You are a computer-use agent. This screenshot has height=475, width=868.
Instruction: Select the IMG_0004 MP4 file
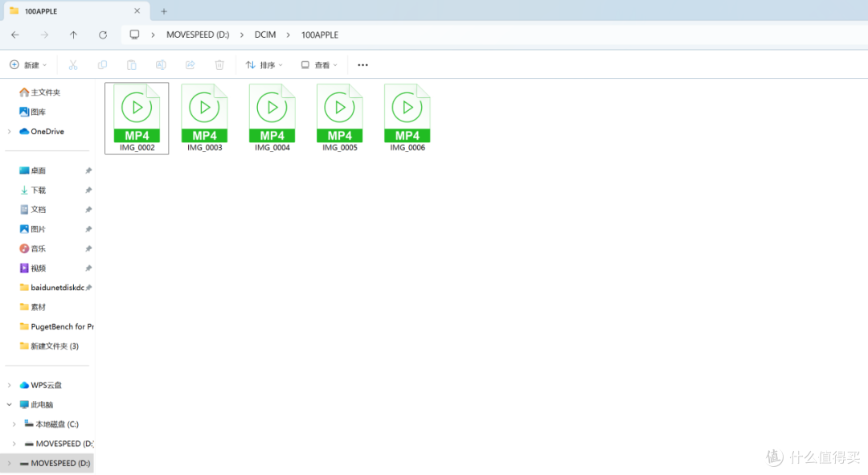tap(272, 118)
